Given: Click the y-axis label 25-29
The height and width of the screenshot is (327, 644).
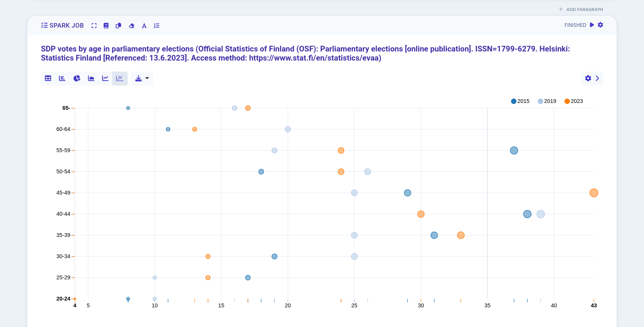Looking at the screenshot, I should pyautogui.click(x=63, y=277).
